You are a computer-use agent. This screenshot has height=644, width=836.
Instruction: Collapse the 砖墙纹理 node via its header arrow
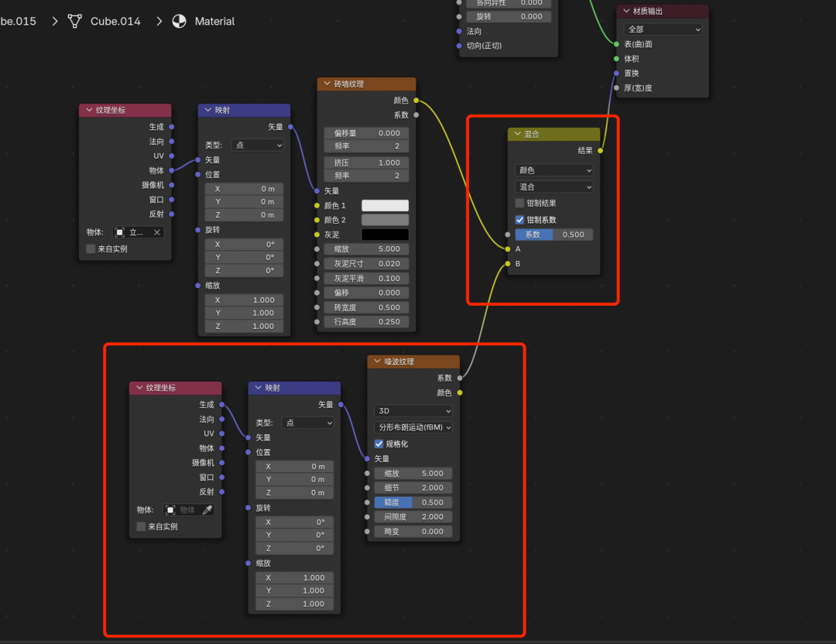pyautogui.click(x=327, y=84)
